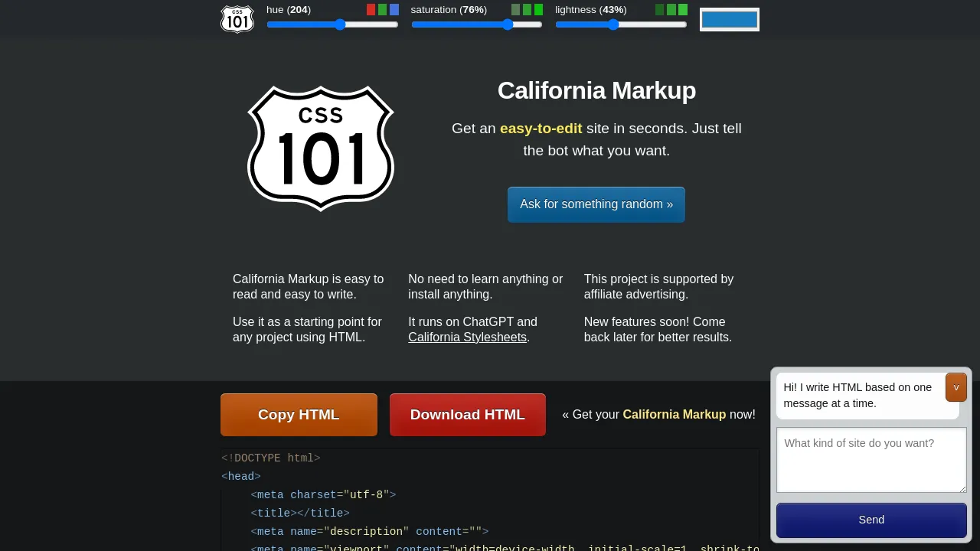Focus the 'What kind of site' text box
The height and width of the screenshot is (551, 980).
[871, 460]
